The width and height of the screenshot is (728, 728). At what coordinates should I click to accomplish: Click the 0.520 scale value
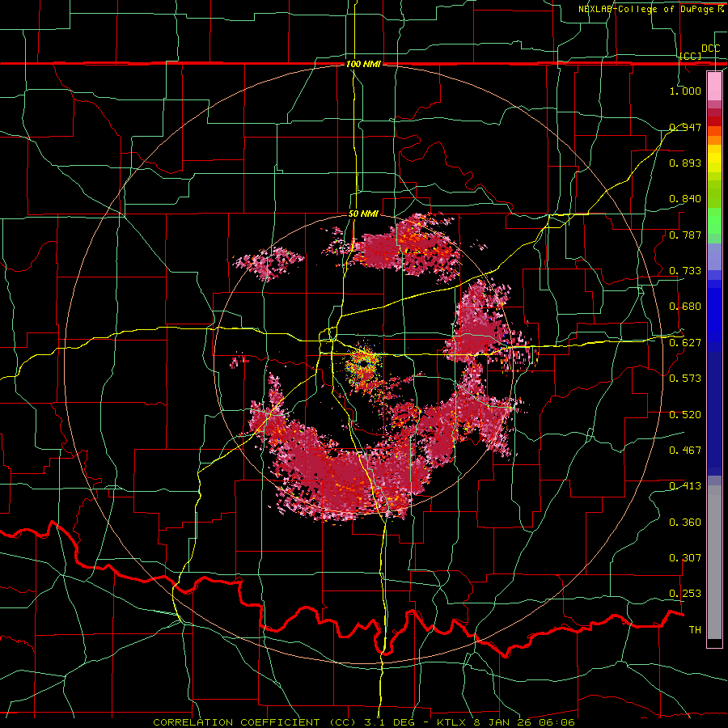coord(685,415)
